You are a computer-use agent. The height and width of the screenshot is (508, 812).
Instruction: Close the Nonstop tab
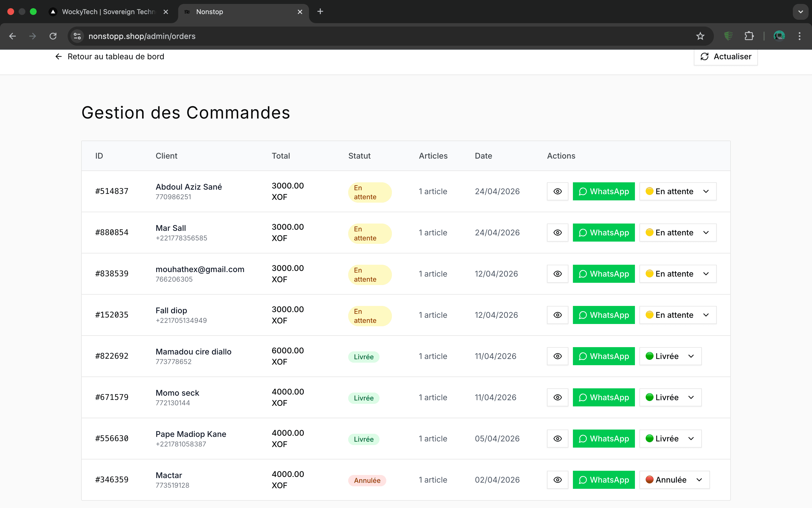click(x=300, y=12)
